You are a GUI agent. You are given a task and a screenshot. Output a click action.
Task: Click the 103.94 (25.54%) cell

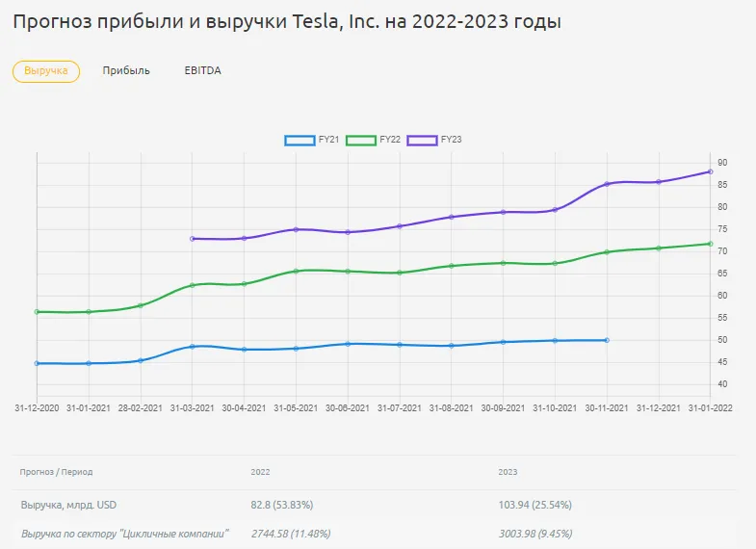click(535, 505)
